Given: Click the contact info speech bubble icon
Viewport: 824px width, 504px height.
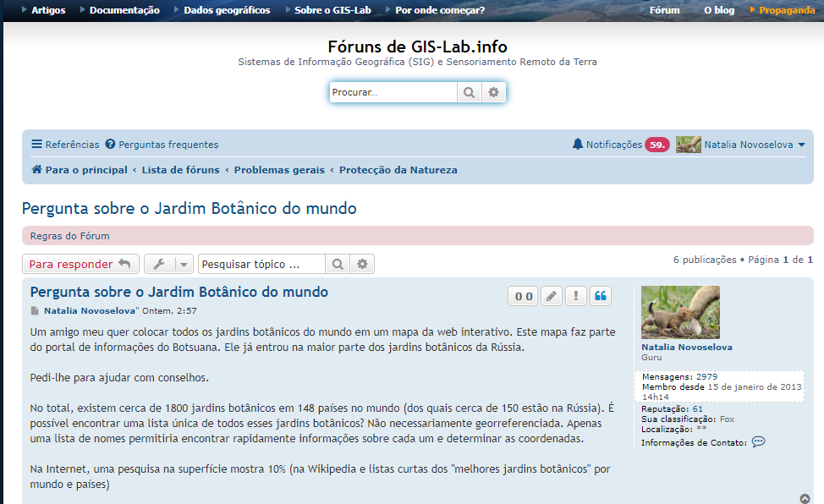Looking at the screenshot, I should pos(758,442).
